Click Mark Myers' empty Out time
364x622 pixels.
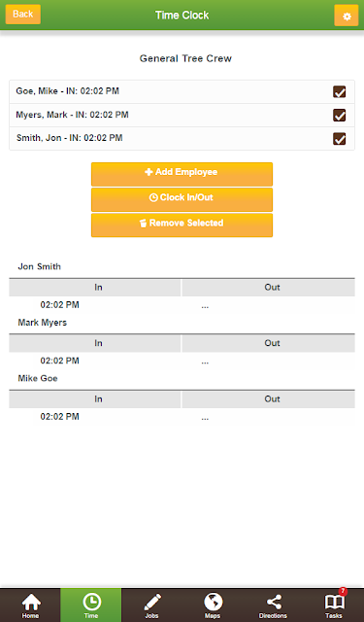(x=205, y=361)
